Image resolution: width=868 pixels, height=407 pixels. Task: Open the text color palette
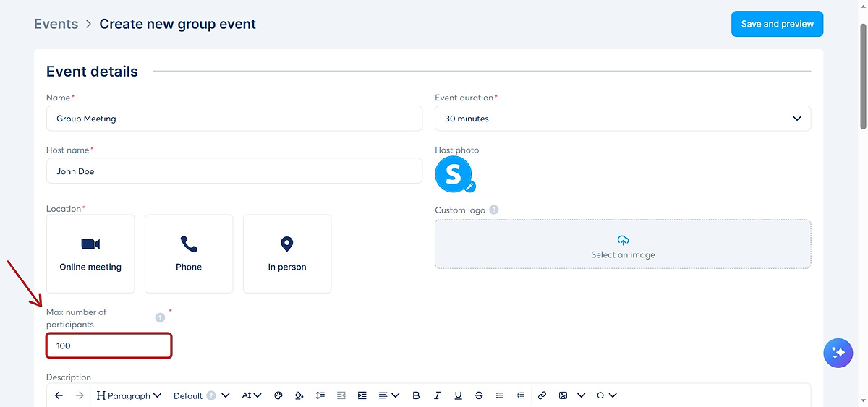click(278, 395)
